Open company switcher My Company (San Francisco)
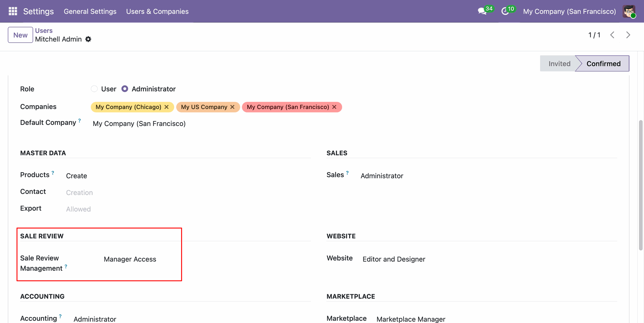 coord(569,11)
